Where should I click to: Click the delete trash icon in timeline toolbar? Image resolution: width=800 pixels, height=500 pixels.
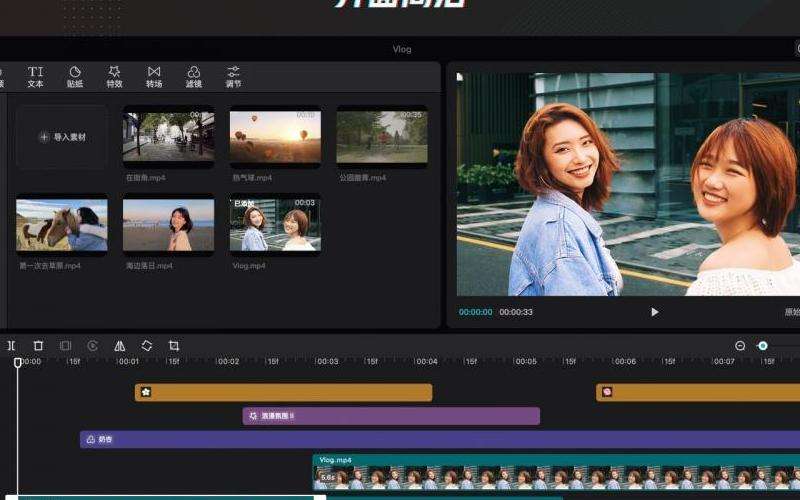point(38,346)
